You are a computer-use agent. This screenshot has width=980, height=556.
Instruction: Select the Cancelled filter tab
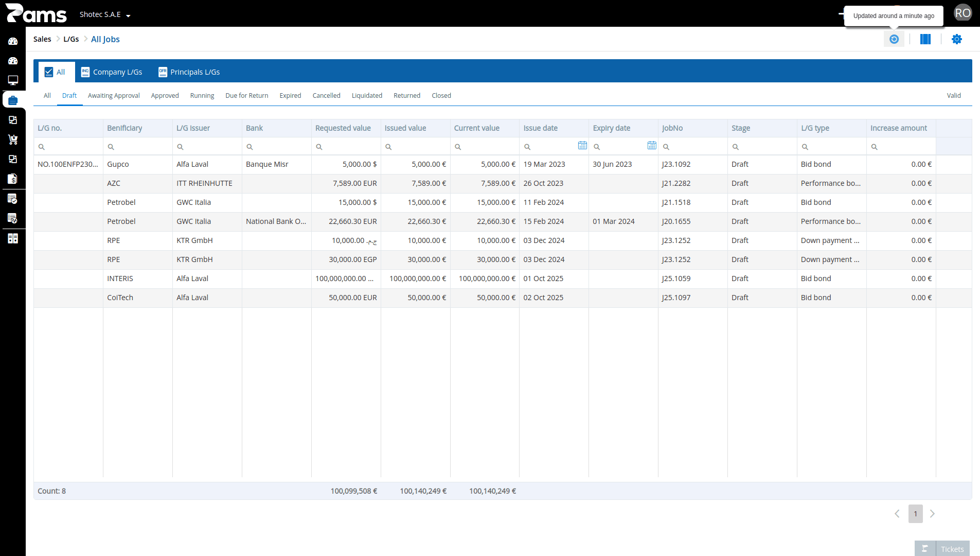pyautogui.click(x=327, y=96)
